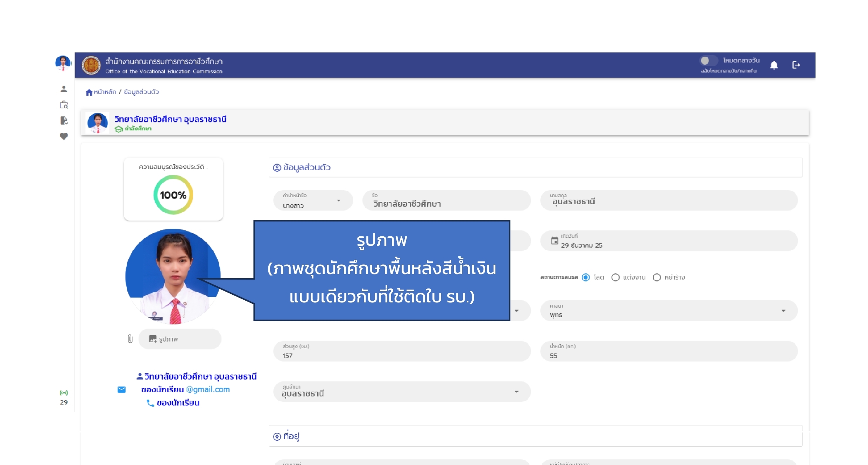The width and height of the screenshot is (868, 465).
Task: Click the small profile thumbnail in college banner
Action: pyautogui.click(x=98, y=123)
